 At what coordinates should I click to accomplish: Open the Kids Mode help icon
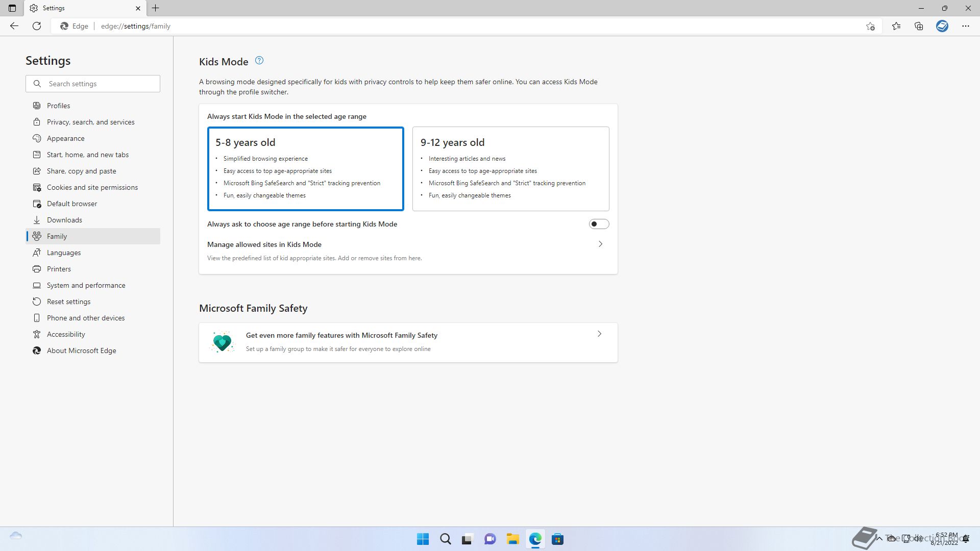tap(259, 61)
